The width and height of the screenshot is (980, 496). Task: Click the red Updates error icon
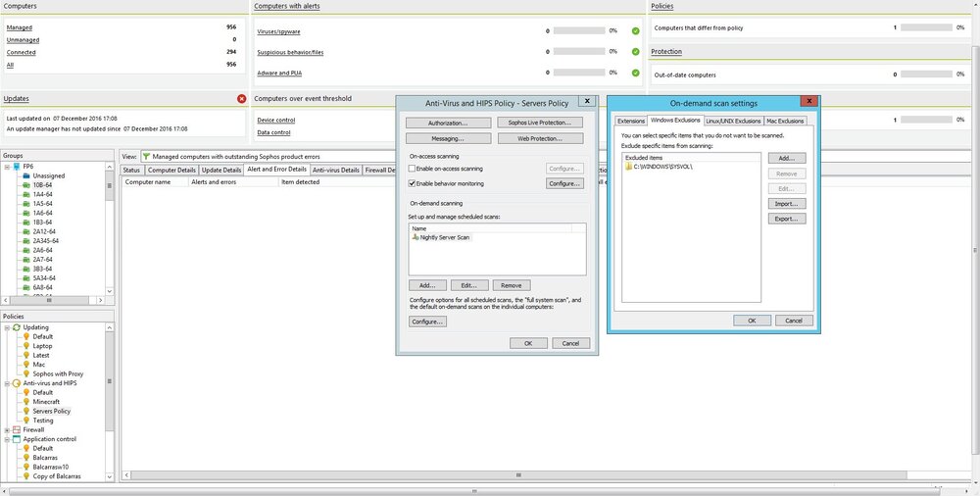[x=242, y=99]
